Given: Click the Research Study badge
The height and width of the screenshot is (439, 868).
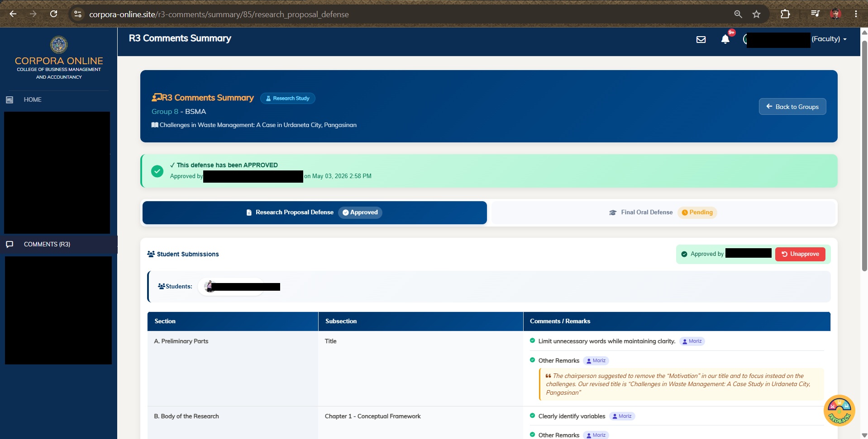Looking at the screenshot, I should click(288, 98).
